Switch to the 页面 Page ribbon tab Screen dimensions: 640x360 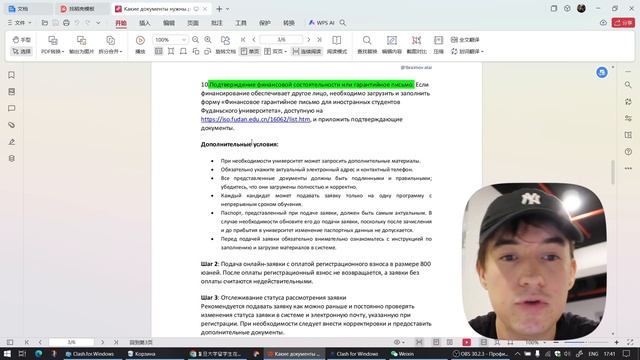[x=193, y=23]
